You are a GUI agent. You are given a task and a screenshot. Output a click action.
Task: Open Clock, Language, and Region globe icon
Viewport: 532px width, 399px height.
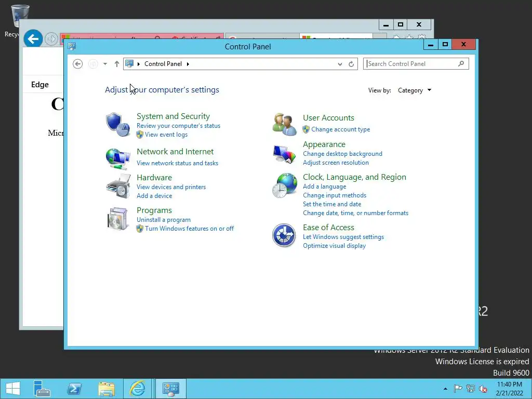pyautogui.click(x=284, y=185)
